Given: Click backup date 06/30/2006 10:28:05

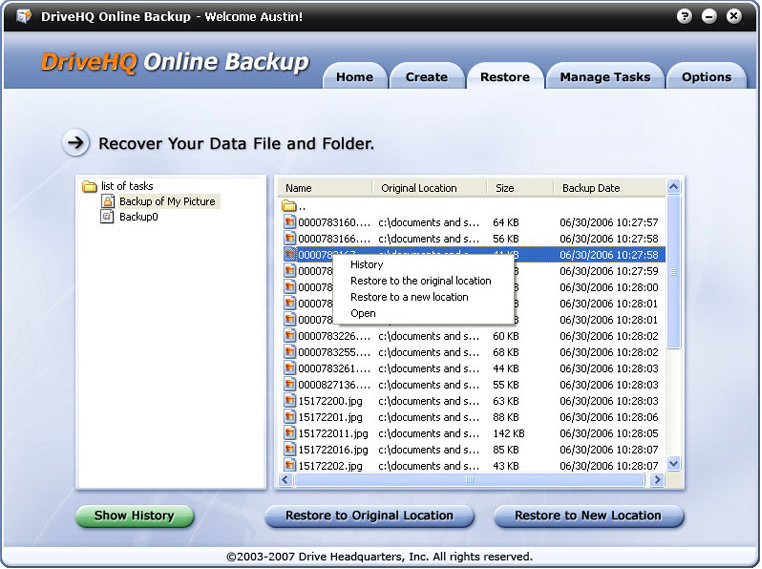Looking at the screenshot, I should (609, 433).
